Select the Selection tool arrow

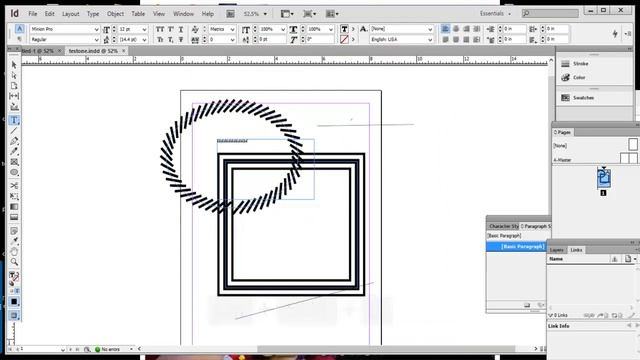(14, 65)
